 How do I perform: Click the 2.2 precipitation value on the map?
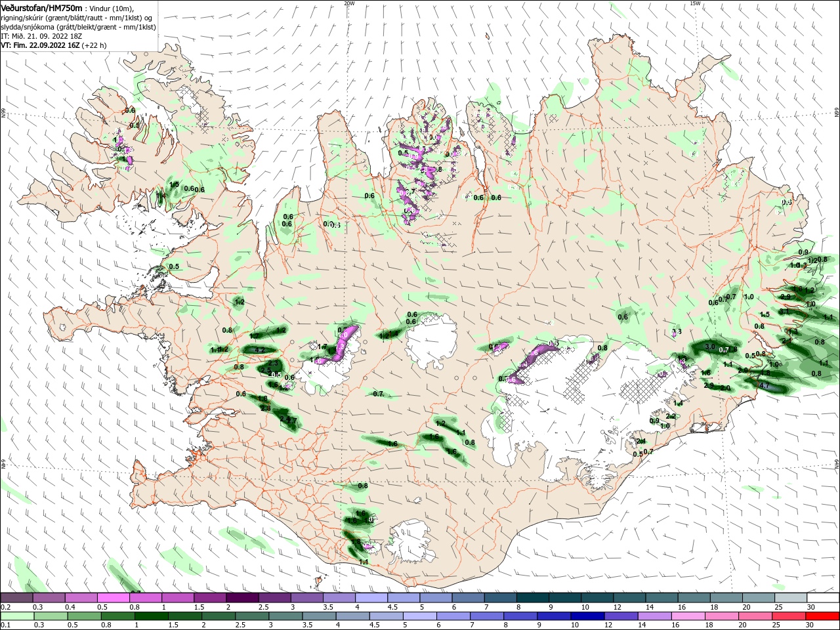[x=671, y=416]
